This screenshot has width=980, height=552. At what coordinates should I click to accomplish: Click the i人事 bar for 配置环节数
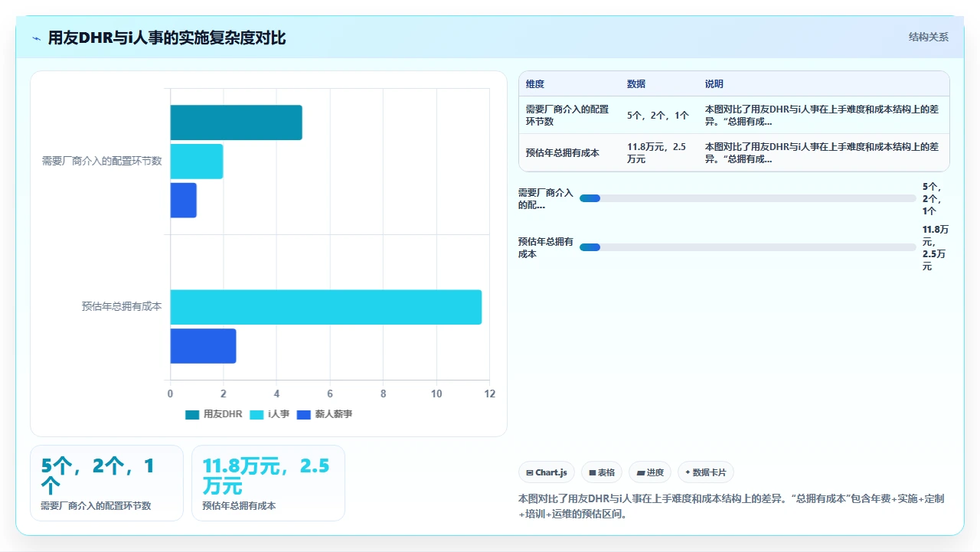coord(196,162)
